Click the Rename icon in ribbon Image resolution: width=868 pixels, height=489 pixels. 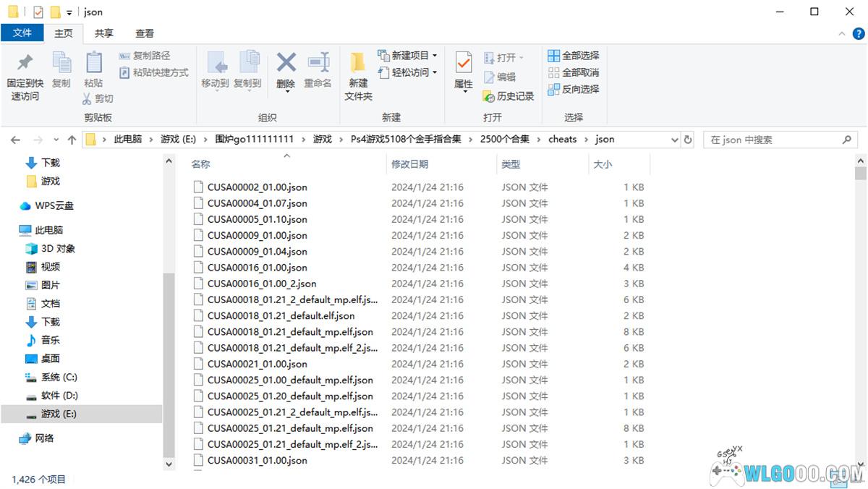318,64
